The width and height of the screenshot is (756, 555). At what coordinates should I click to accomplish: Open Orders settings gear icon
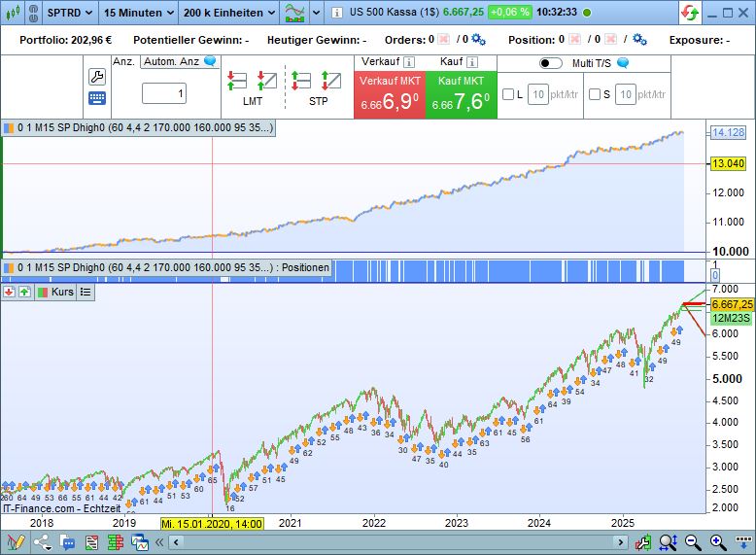tap(478, 39)
